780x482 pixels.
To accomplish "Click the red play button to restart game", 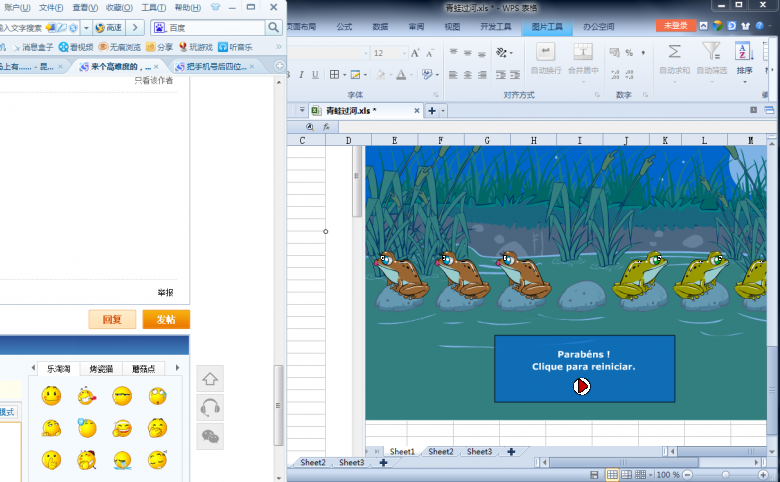I will click(582, 386).
